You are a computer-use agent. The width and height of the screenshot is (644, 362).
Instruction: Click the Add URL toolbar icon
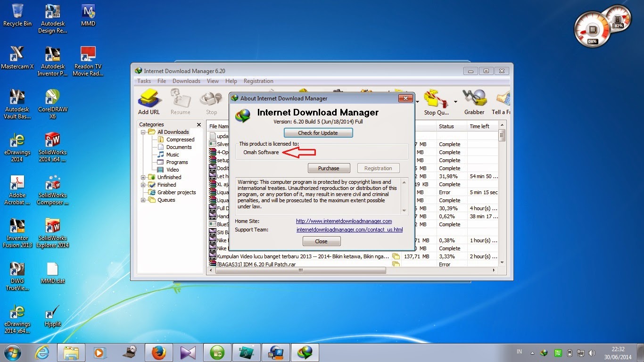click(x=149, y=102)
